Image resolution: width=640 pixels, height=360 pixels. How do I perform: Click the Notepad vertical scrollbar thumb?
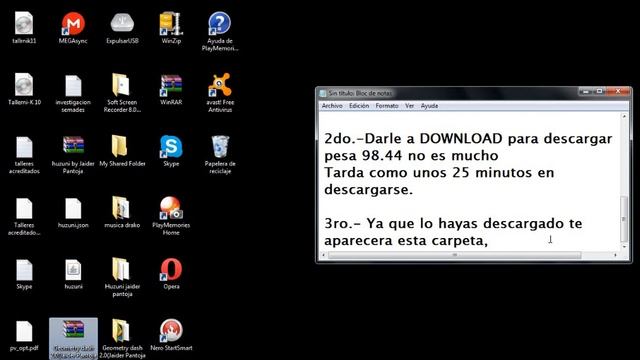624,219
